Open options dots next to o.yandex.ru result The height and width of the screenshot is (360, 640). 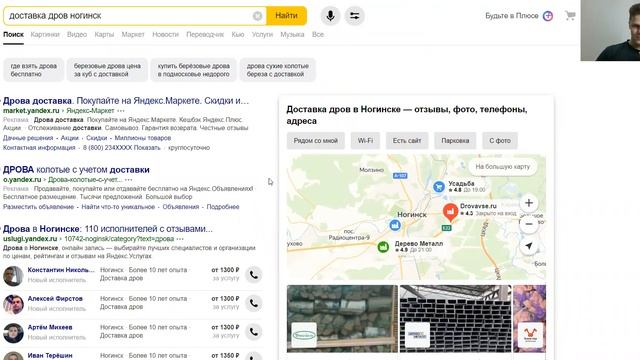pyautogui.click(x=129, y=180)
